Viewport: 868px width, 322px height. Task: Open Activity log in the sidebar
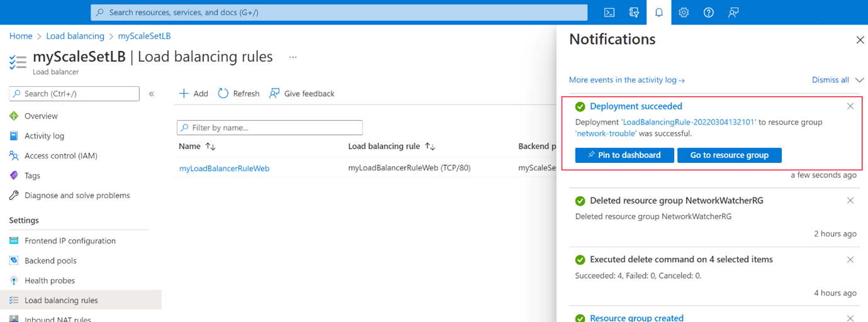click(44, 136)
